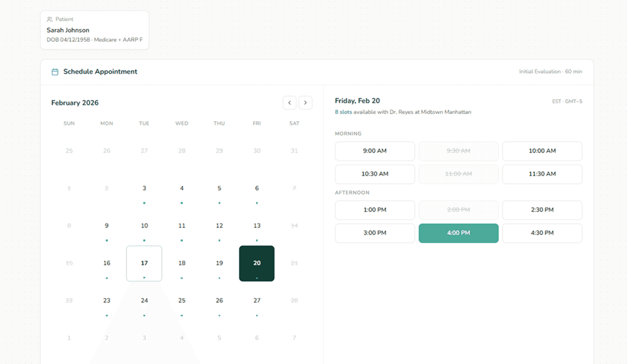Pick the 3:00 PM slot

375,233
